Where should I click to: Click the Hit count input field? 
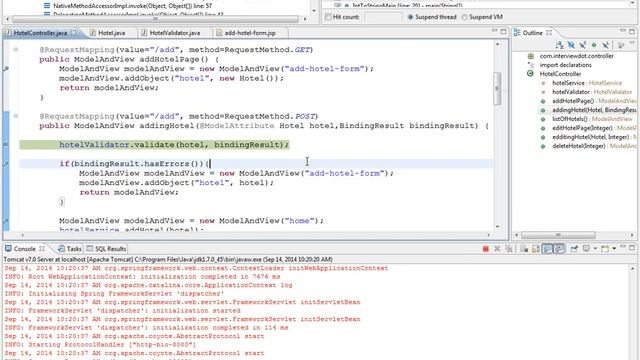pos(383,17)
